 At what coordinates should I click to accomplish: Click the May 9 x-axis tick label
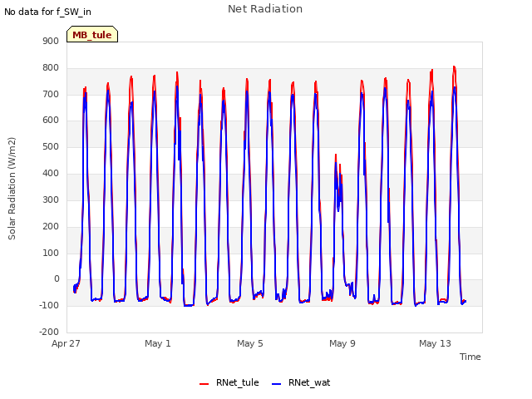click(342, 343)
